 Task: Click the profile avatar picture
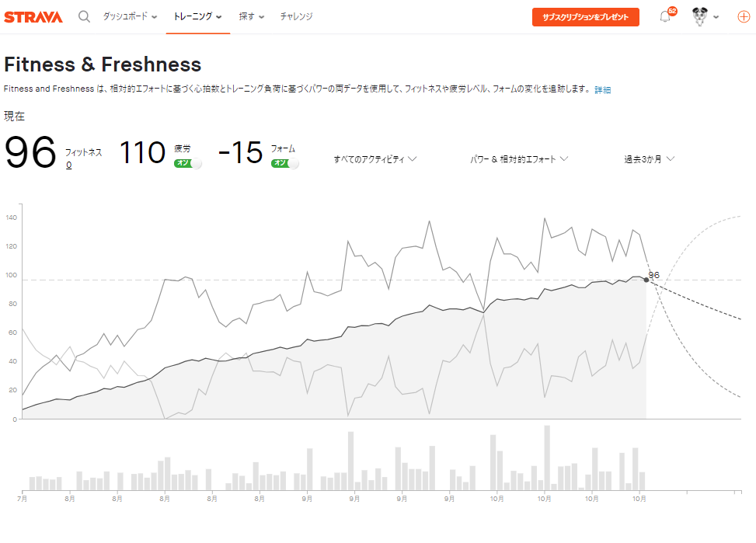pyautogui.click(x=700, y=16)
